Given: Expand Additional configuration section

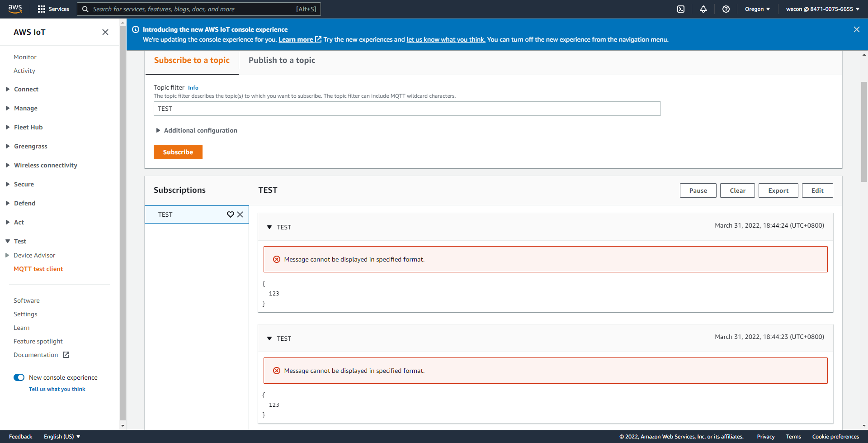Looking at the screenshot, I should [x=196, y=130].
